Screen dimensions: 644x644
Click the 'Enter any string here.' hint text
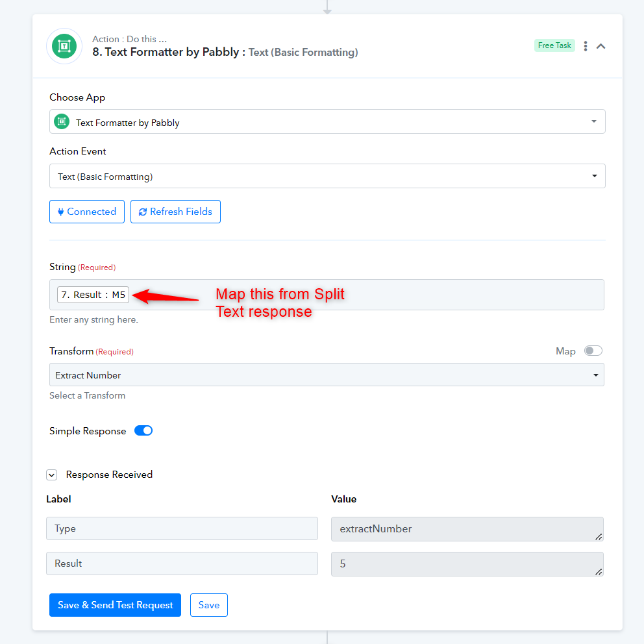click(x=93, y=319)
